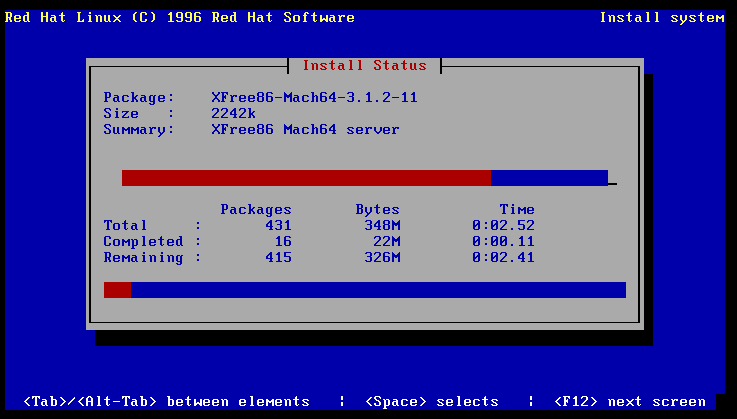Click the summary text XFree86 Mach64 server

pyautogui.click(x=305, y=130)
